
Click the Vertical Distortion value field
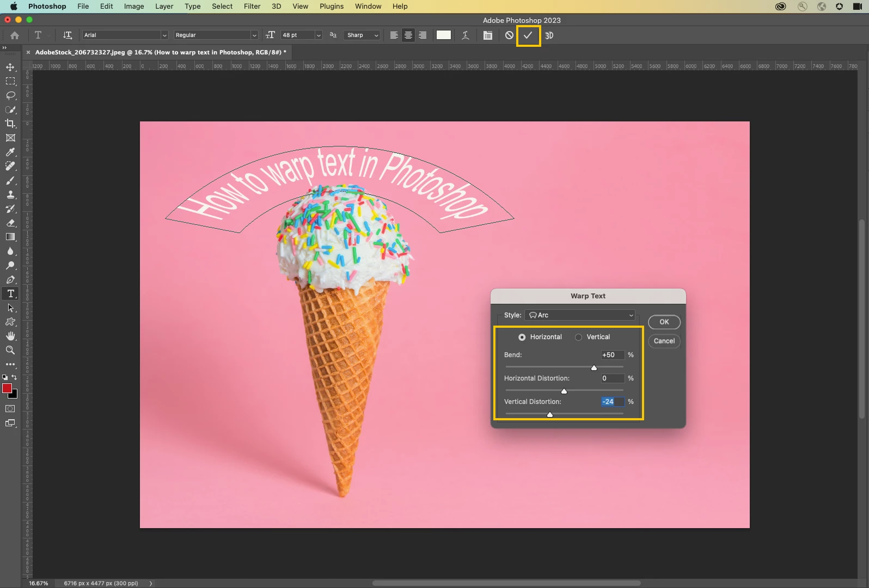tap(613, 402)
